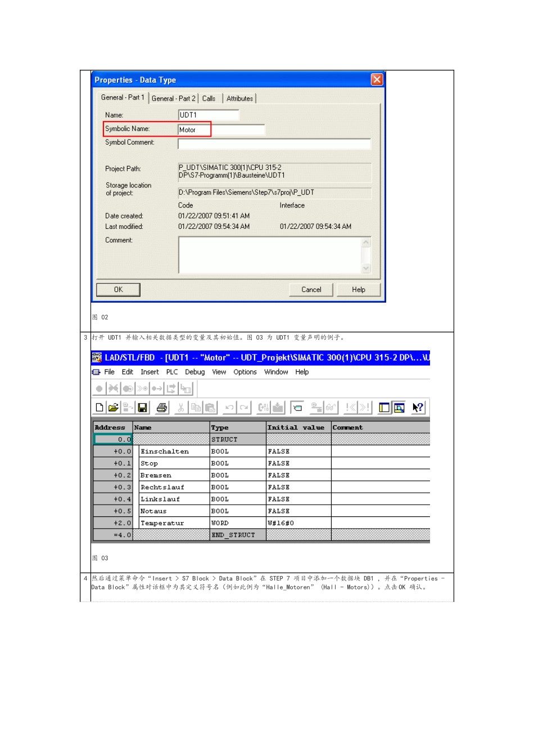
Task: Click the Symbolic Name field with Motor
Action: click(221, 130)
